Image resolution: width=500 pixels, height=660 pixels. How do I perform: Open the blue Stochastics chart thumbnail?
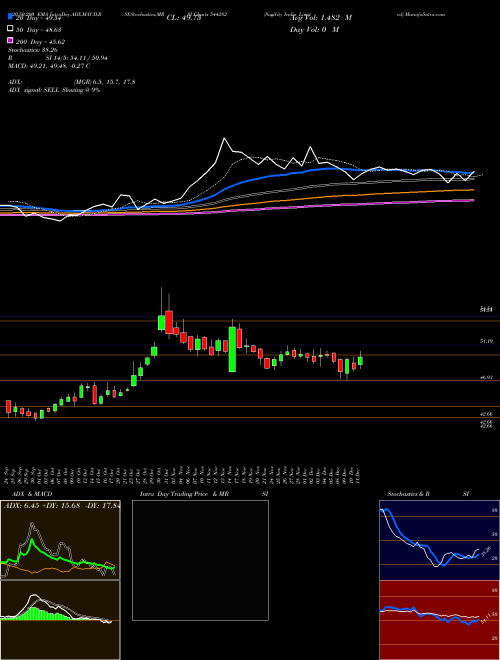click(439, 540)
